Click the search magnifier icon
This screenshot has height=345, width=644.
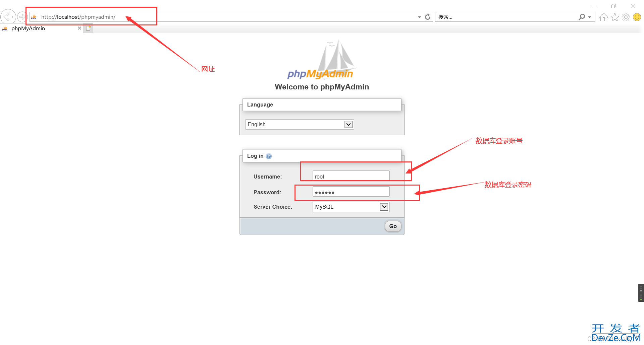tap(582, 17)
